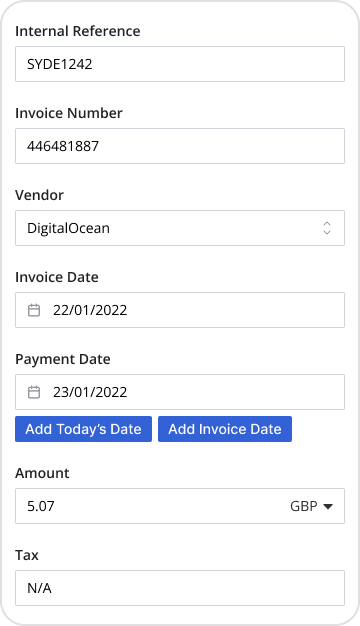The height and width of the screenshot is (626, 360).
Task: Open the Vendor select showing DigitalOcean
Action: pos(180,228)
